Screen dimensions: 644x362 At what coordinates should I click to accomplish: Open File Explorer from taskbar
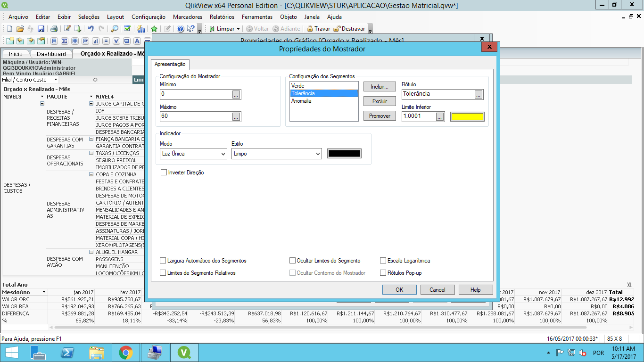point(97,352)
